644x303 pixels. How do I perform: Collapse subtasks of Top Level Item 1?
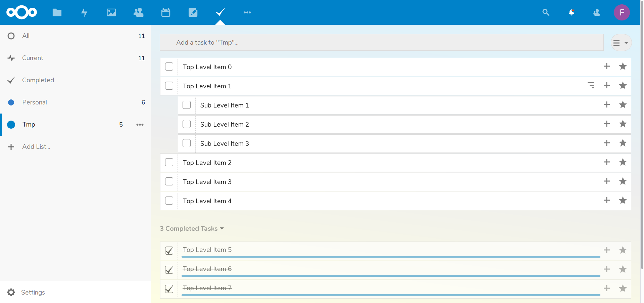591,85
